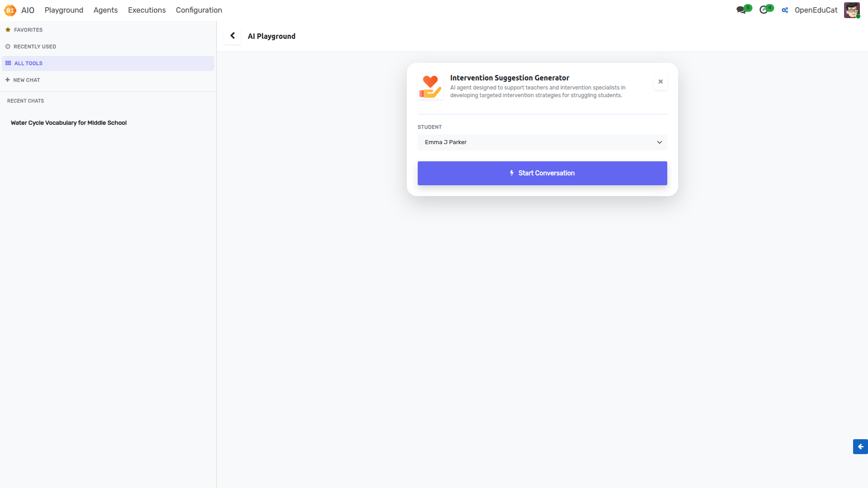Click the blue arrow button at right edge
The image size is (868, 488).
(x=860, y=446)
